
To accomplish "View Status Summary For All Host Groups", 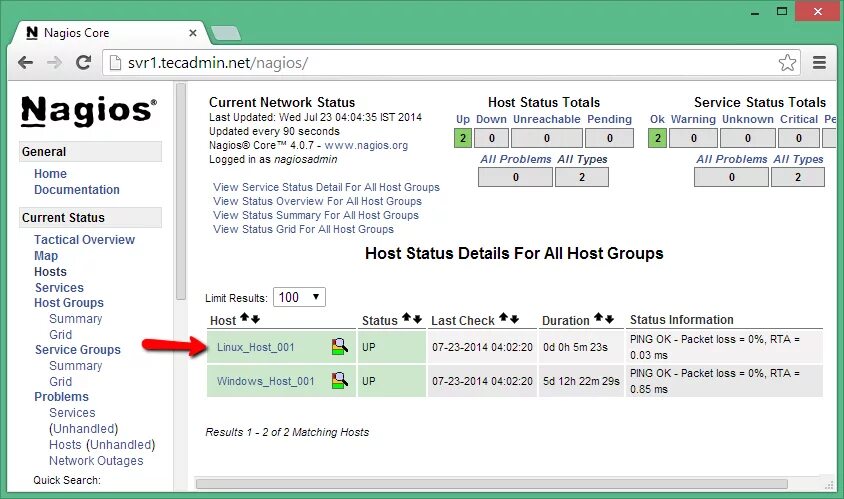I will [315, 215].
